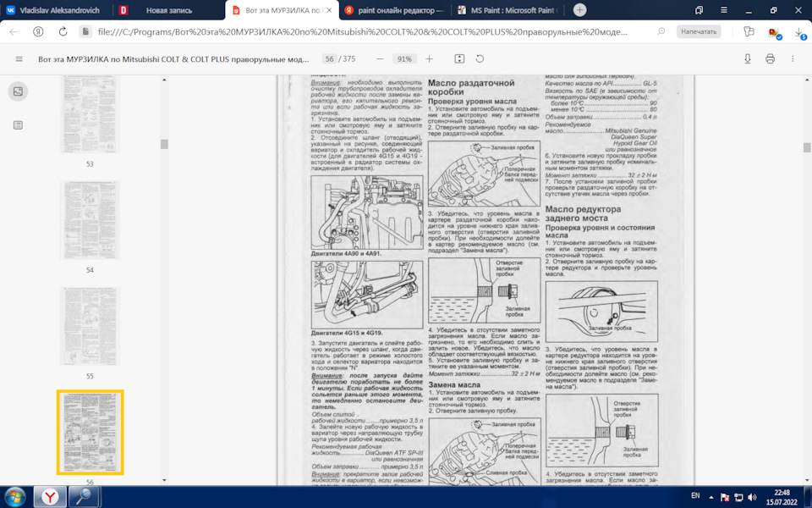This screenshot has width=812, height=508.
Task: Click thumbnail panel scroll down arrow
Action: [x=164, y=481]
